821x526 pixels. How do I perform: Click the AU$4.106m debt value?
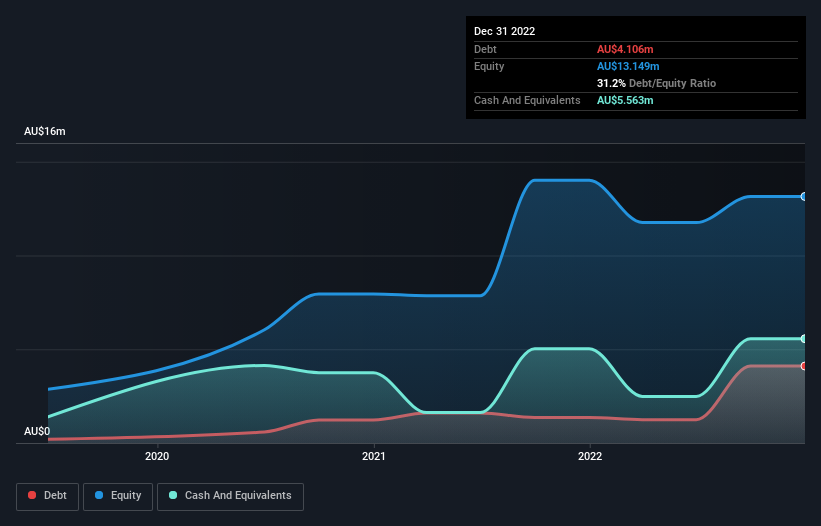(x=625, y=49)
